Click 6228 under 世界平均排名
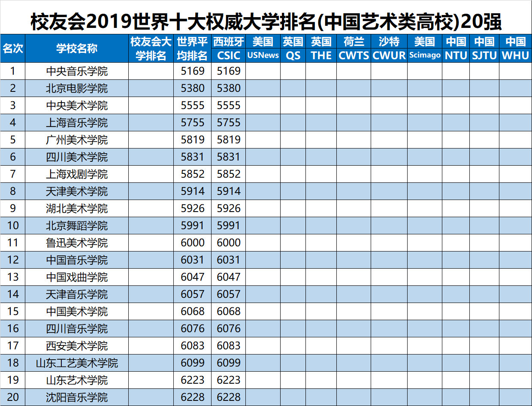The height and width of the screenshot is (406, 532). tap(193, 397)
